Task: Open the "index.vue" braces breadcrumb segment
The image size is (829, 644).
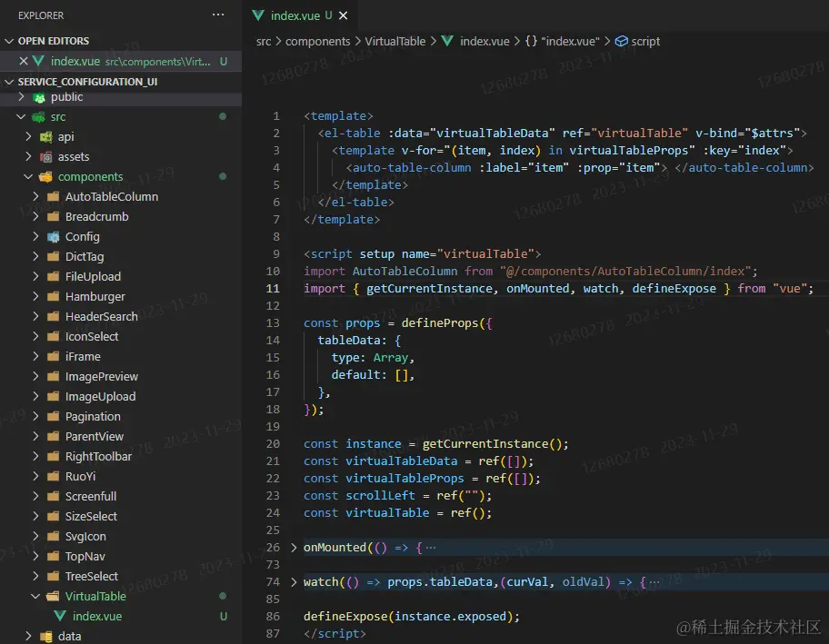Action: coord(562,41)
